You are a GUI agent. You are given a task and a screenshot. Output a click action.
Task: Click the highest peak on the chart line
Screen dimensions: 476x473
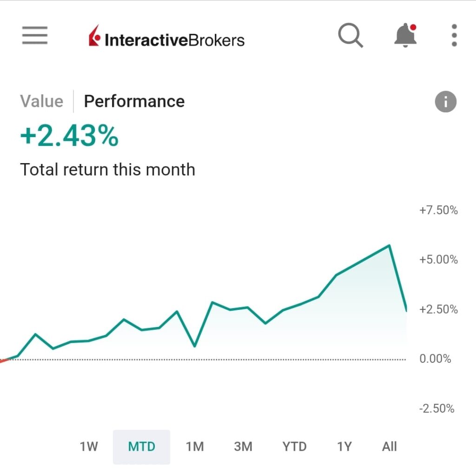click(x=389, y=245)
